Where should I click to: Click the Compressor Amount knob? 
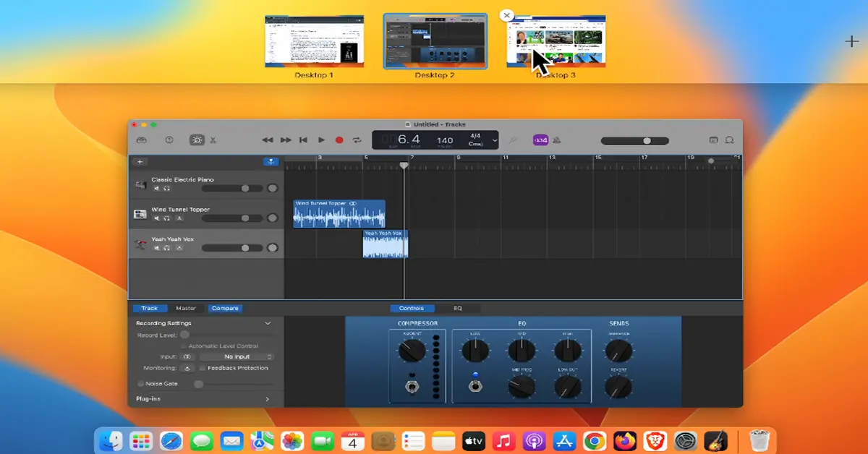412,351
